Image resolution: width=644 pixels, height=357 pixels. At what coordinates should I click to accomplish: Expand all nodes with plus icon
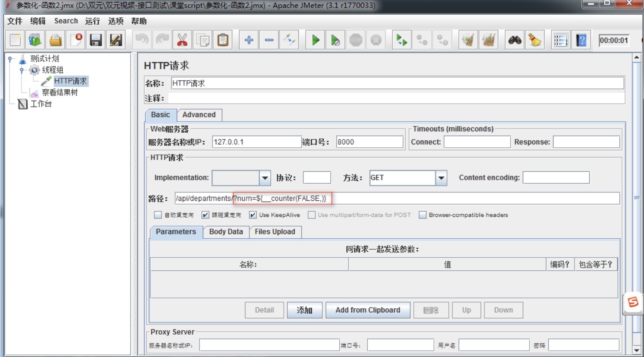click(x=249, y=40)
